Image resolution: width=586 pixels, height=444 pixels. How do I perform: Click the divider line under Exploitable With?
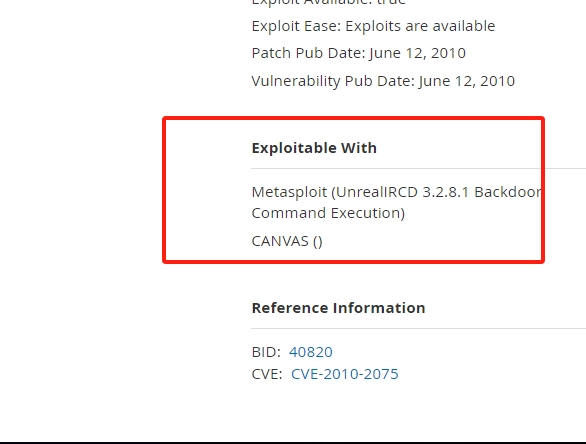click(419, 169)
